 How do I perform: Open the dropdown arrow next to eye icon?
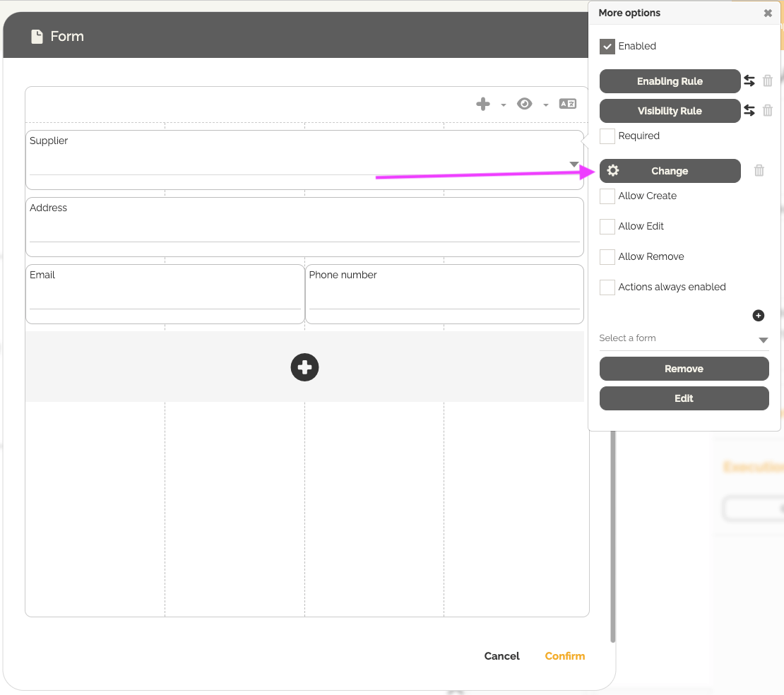(x=546, y=105)
